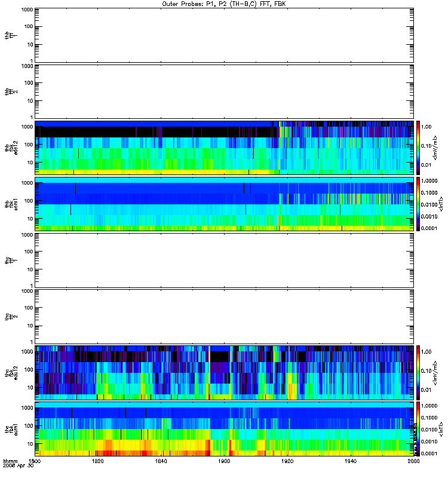448x478 pixels.
Task: Click the '<|nT|>' unit label beside thb scm1 colorbar
Action: tap(441, 204)
